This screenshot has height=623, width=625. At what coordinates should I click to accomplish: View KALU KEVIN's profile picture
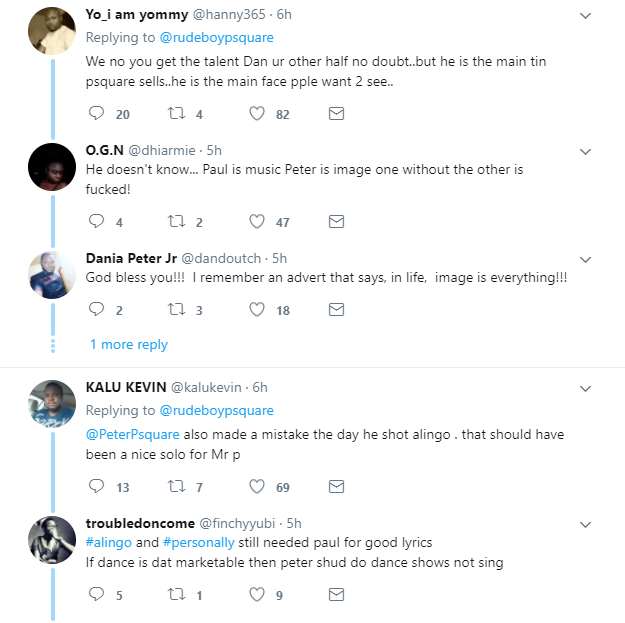52,404
